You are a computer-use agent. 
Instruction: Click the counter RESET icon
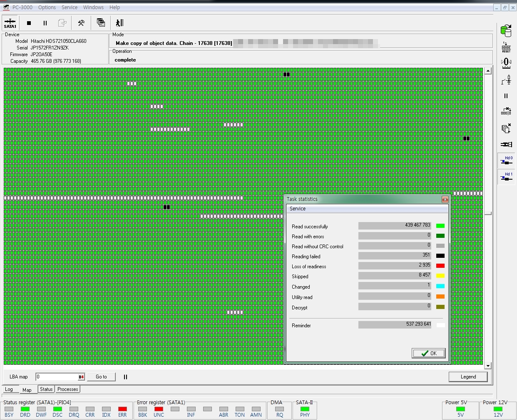[x=506, y=47]
